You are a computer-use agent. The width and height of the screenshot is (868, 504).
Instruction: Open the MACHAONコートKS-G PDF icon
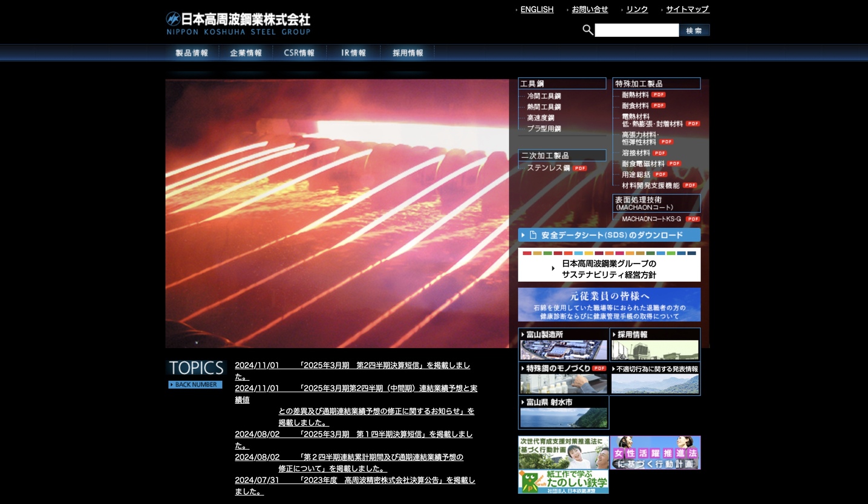(693, 219)
